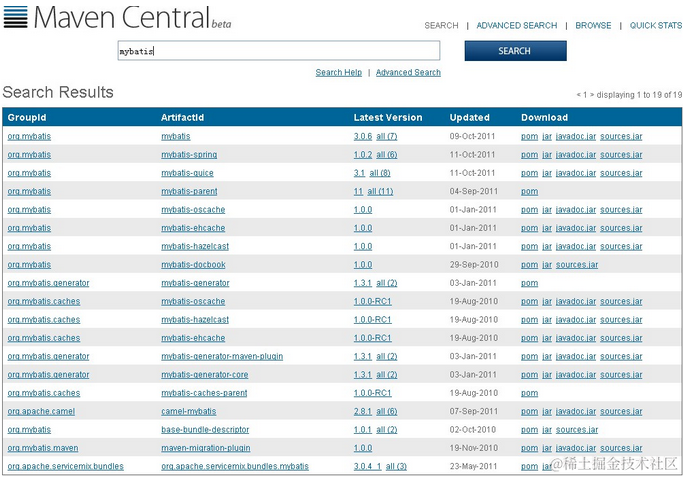Download javadoc.jar for camel-mybatis

(x=576, y=411)
